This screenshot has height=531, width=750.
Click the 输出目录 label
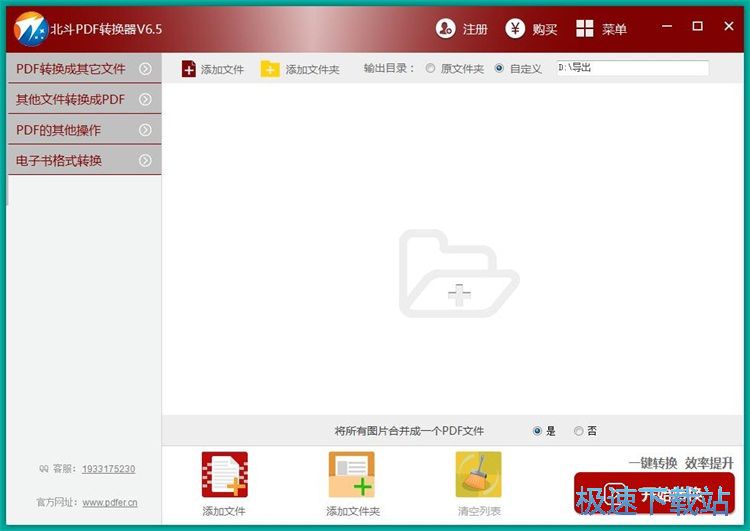[388, 68]
